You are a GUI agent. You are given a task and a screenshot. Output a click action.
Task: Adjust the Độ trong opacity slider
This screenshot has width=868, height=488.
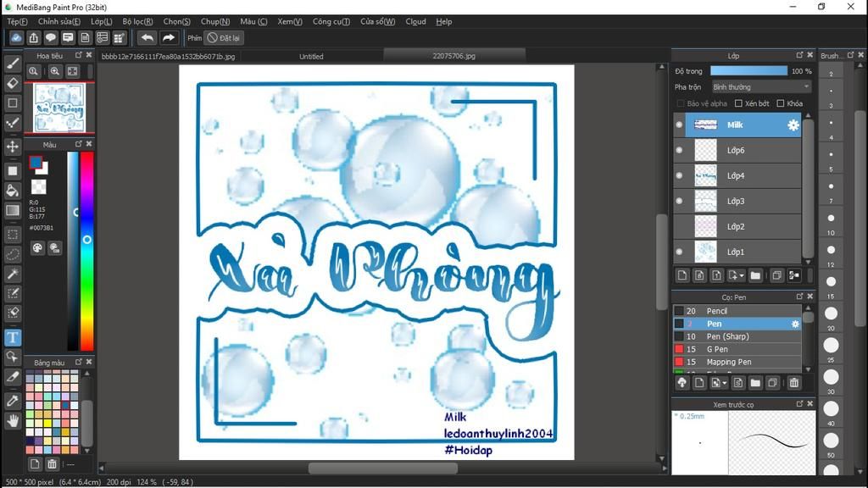748,71
